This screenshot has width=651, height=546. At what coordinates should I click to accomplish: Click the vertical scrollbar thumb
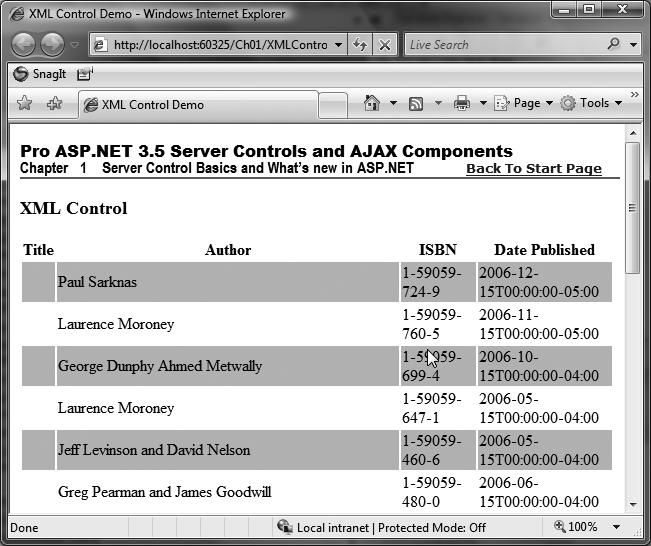point(633,208)
